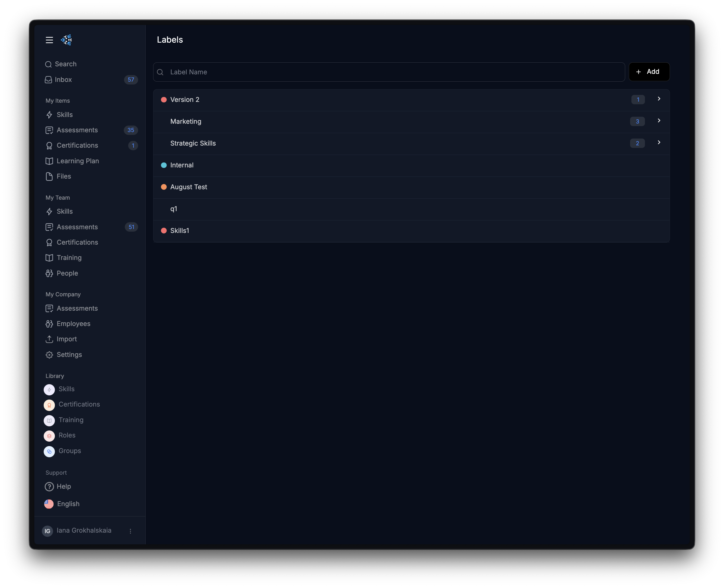Click the Add label button
724x588 pixels.
point(649,72)
